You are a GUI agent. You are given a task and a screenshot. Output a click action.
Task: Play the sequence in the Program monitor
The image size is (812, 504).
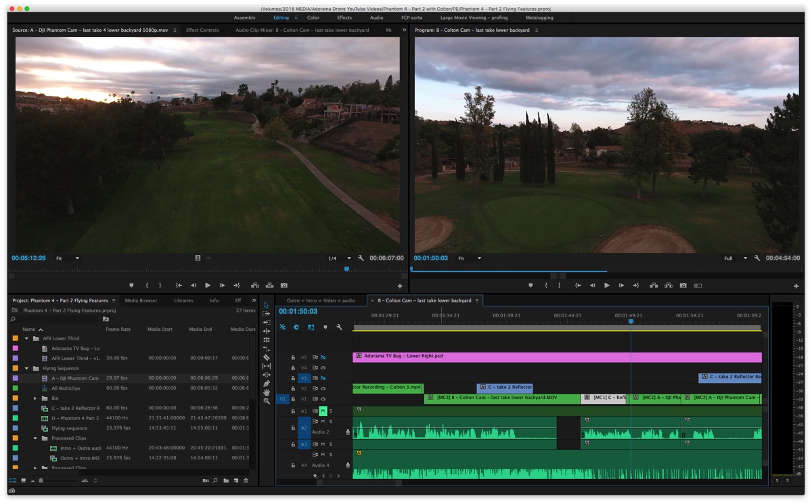pos(607,285)
